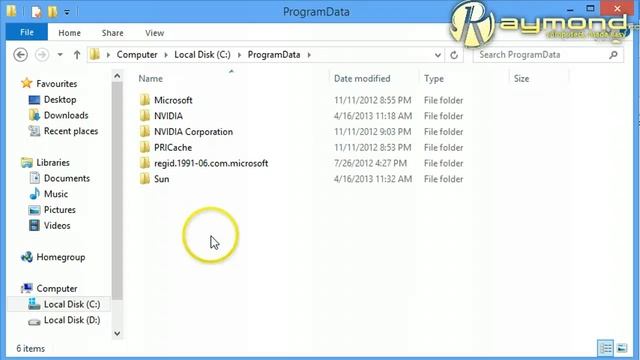The width and height of the screenshot is (640, 360).
Task: Click the Microsoft date 11/11/2012 8:55 PM
Action: coord(372,100)
